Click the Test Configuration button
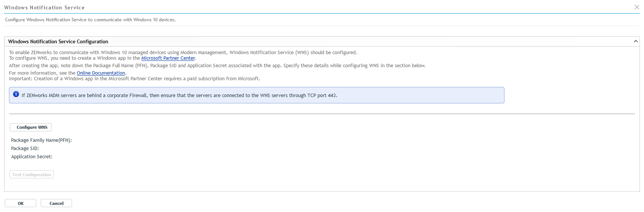644x212 pixels. pos(32,175)
